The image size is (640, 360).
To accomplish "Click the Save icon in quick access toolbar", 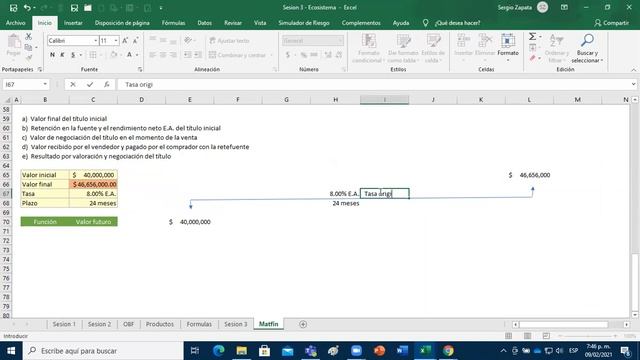I will click(13, 7).
